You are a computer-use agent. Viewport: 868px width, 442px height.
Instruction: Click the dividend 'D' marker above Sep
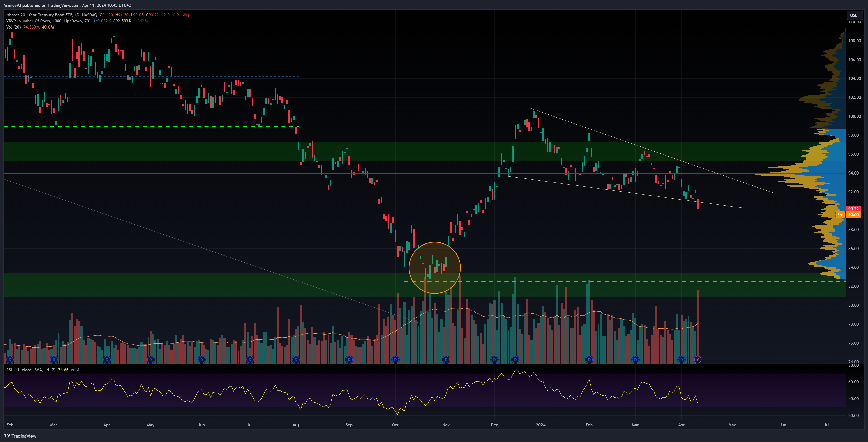[x=349, y=360]
